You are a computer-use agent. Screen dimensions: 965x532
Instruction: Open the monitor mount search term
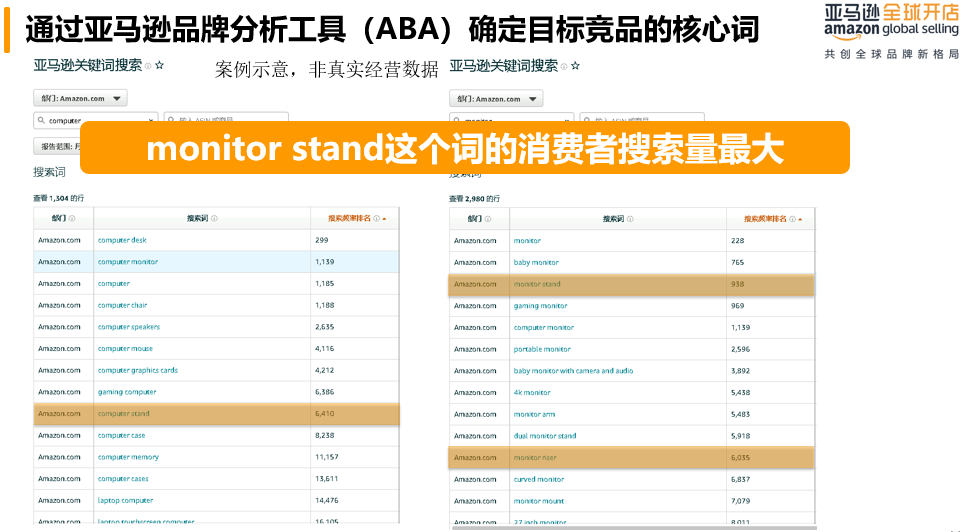539,501
